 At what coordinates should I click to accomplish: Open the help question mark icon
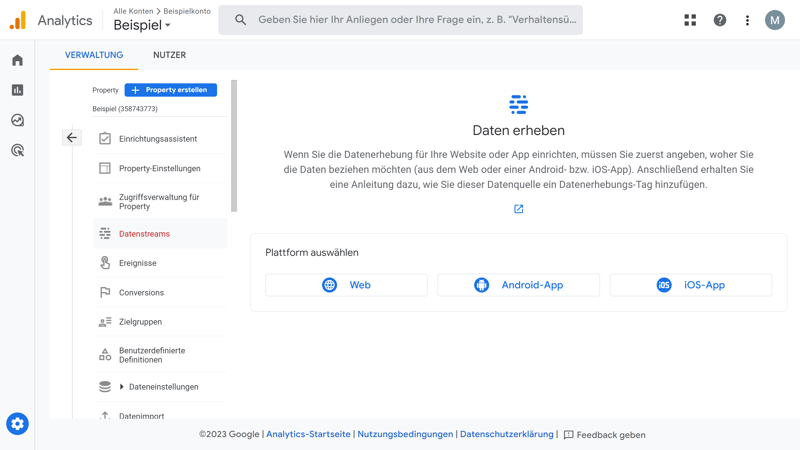tap(719, 20)
